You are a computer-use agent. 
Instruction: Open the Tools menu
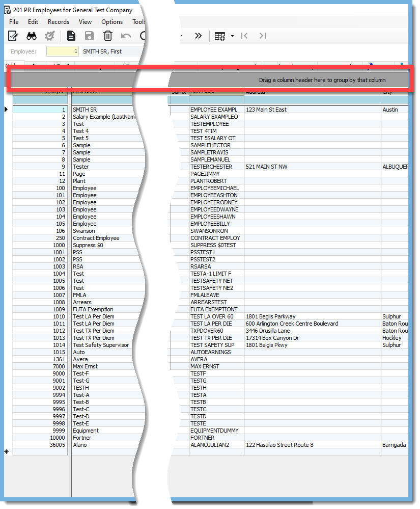pos(138,22)
